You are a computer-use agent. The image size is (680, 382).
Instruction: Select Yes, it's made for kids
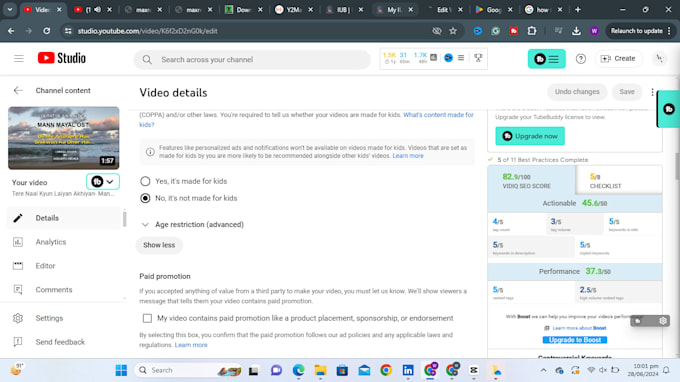coord(145,181)
